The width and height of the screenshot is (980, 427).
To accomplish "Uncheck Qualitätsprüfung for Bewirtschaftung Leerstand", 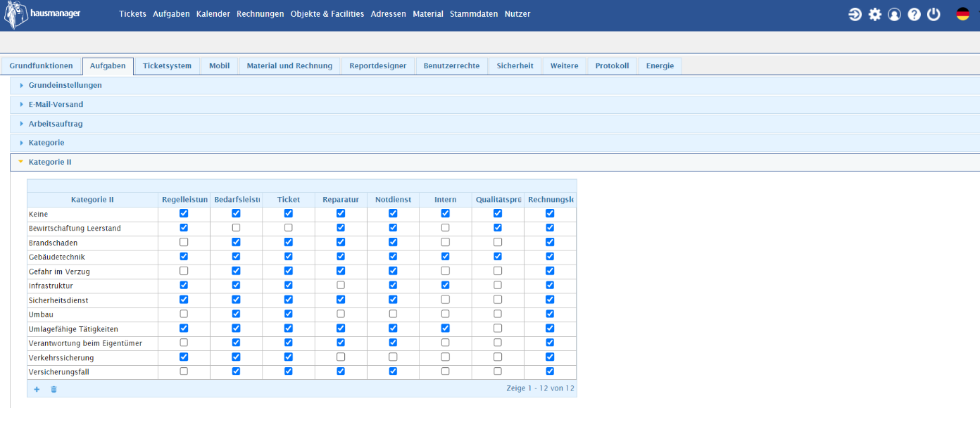I will point(498,228).
